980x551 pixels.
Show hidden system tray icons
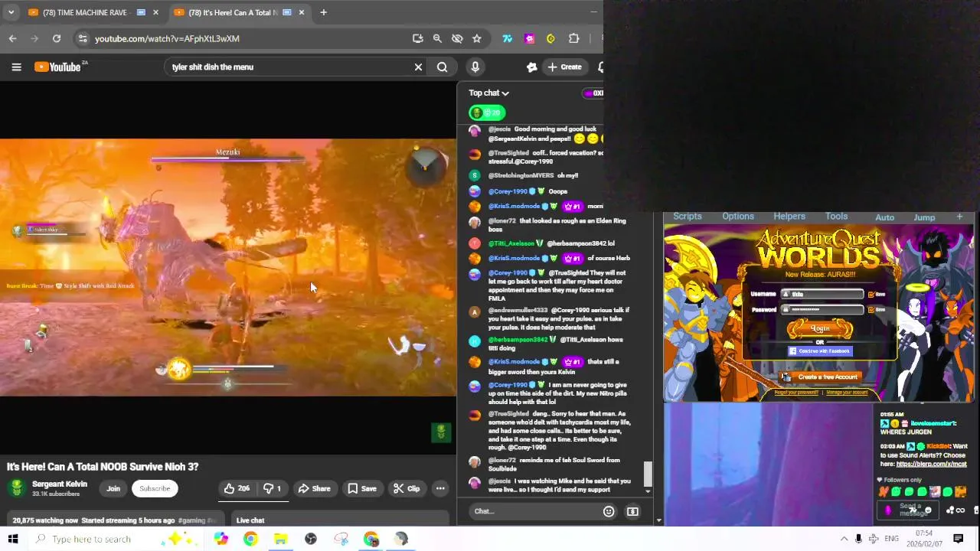tap(844, 539)
